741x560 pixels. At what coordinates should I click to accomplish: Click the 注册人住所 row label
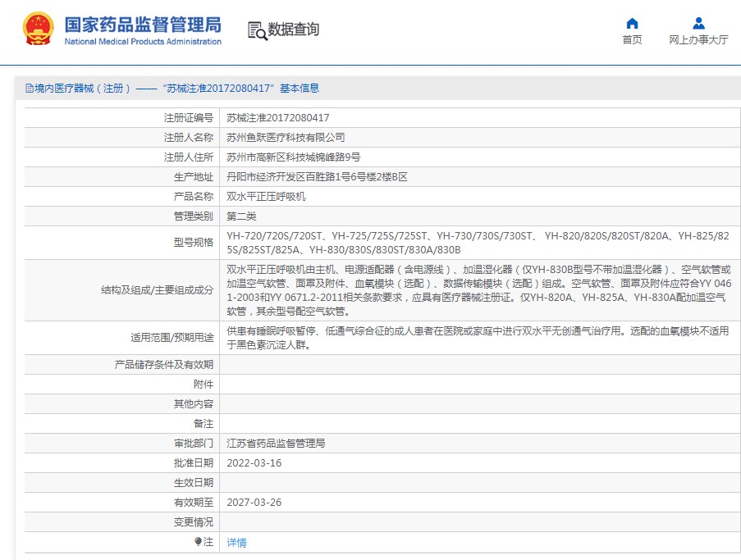[189, 157]
